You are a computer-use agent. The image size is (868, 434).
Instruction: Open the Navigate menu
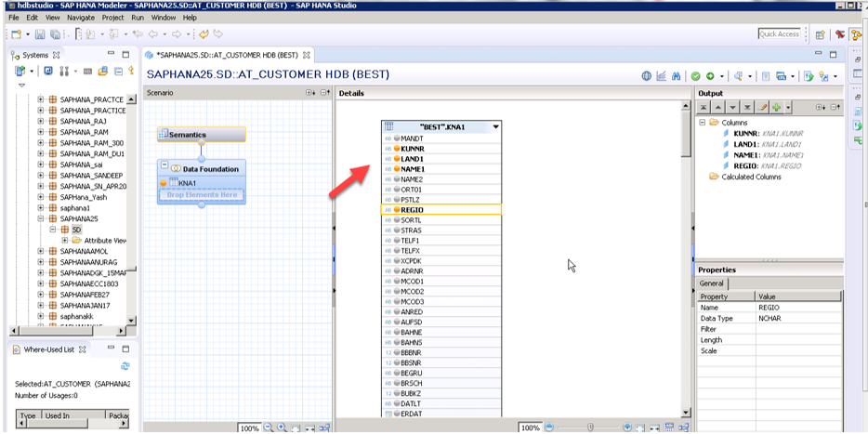(x=81, y=18)
